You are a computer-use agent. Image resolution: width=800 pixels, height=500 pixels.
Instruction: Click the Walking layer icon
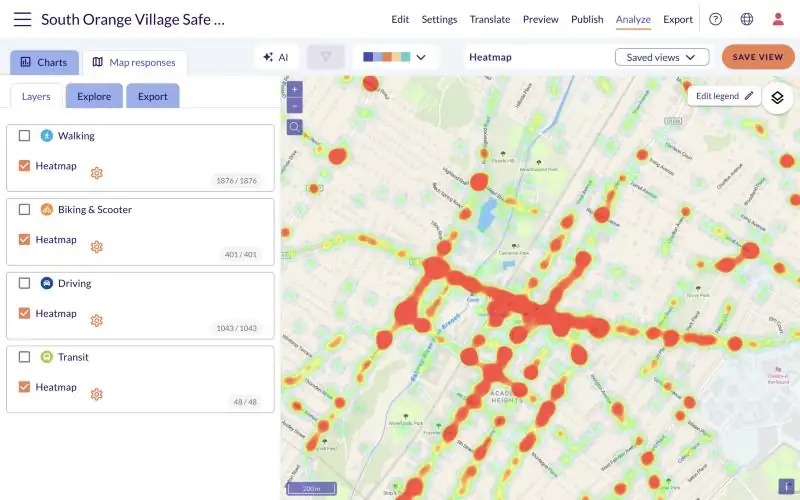[x=46, y=136]
